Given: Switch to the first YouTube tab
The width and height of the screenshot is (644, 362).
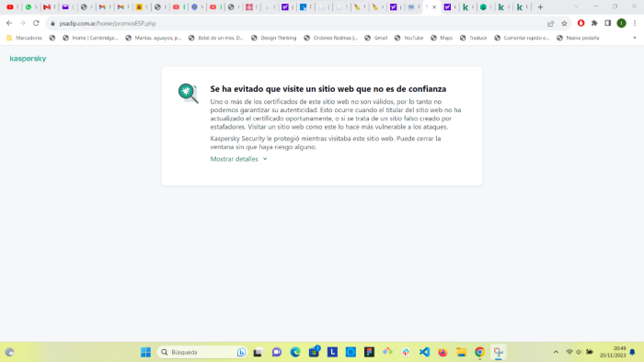Looking at the screenshot, I should click(x=13, y=7).
